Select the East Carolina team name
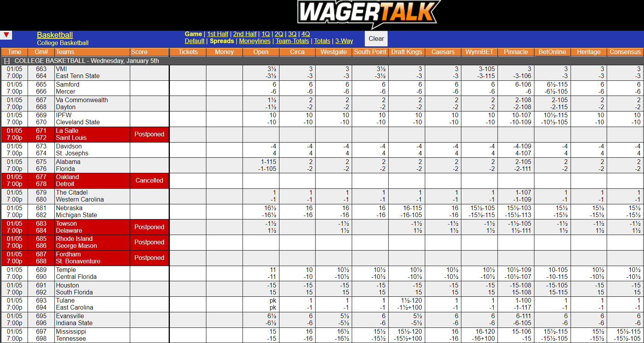Screen dimensions: 644x343 [x=75, y=308]
